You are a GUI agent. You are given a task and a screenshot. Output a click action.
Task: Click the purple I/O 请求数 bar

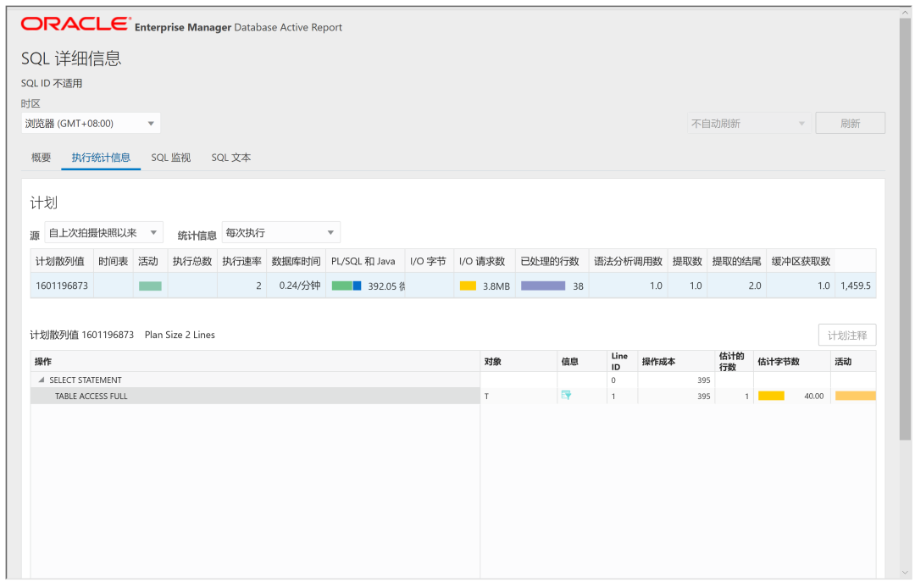[542, 286]
